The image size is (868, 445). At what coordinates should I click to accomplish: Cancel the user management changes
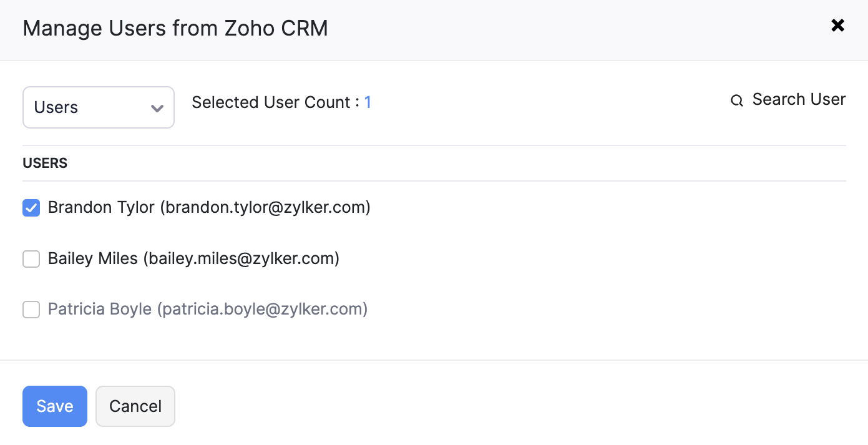pyautogui.click(x=135, y=406)
